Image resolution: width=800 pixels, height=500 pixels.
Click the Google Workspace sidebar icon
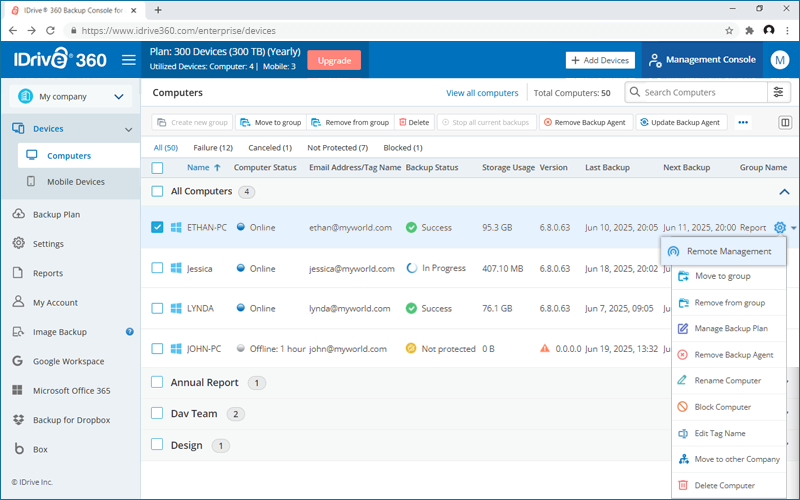click(x=17, y=361)
